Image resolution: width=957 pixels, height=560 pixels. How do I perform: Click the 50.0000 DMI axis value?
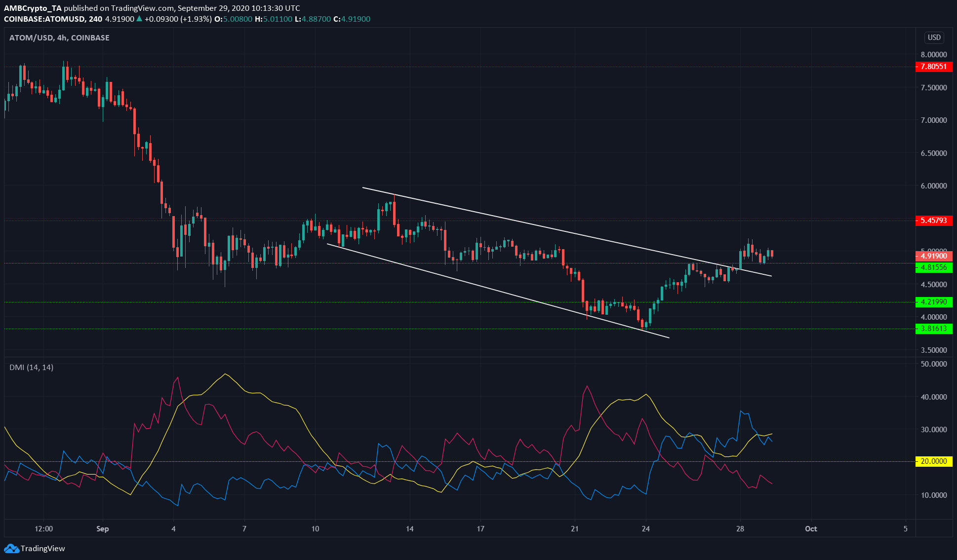(934, 364)
